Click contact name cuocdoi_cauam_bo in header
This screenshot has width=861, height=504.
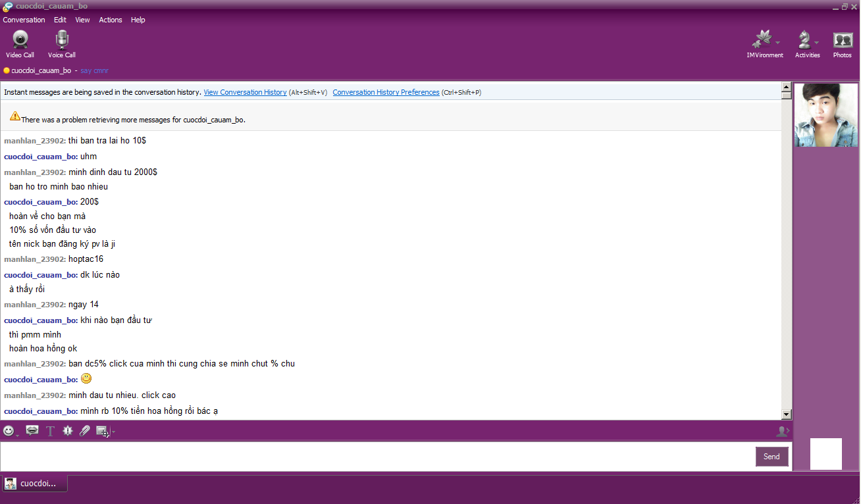click(41, 70)
